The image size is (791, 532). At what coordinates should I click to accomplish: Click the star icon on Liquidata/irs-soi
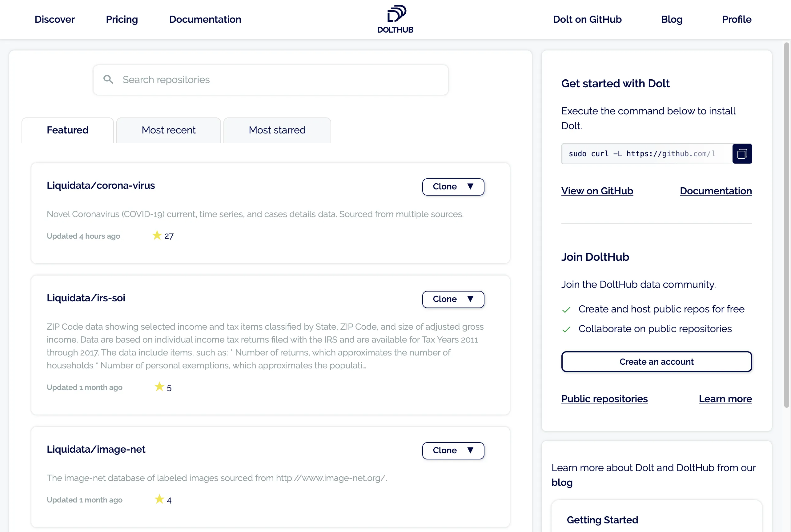pos(159,387)
